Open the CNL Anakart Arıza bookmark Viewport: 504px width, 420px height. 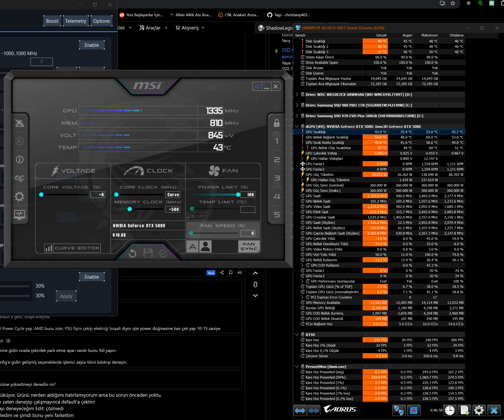tap(238, 15)
